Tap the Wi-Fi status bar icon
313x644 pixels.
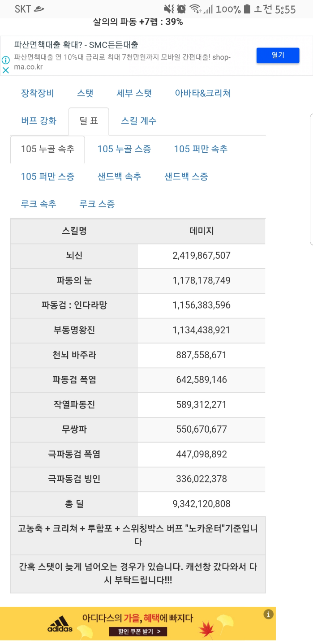(195, 9)
